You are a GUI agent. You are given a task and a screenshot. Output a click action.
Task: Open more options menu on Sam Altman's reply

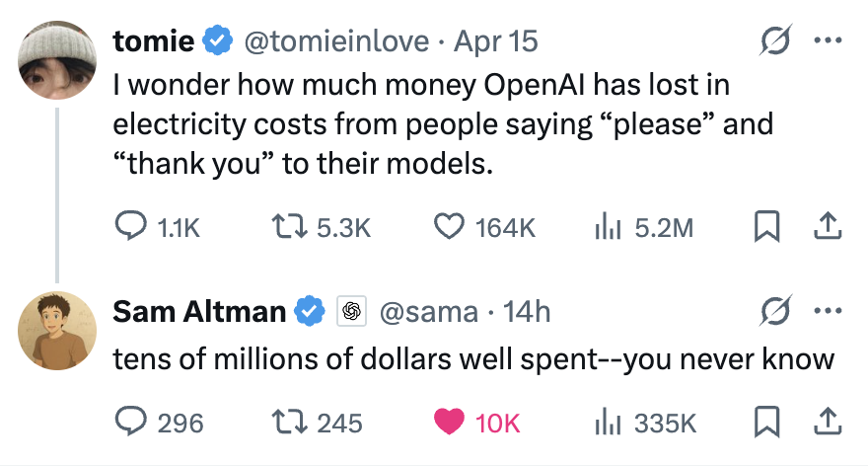(x=827, y=312)
